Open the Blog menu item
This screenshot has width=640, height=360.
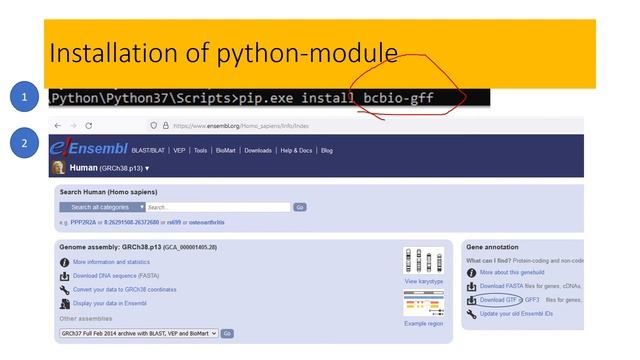click(327, 151)
